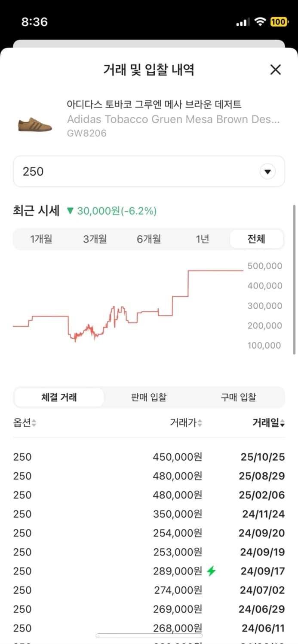The width and height of the screenshot is (298, 644).
Task: Switch to the 판매 입찰 tab
Action: [148, 397]
